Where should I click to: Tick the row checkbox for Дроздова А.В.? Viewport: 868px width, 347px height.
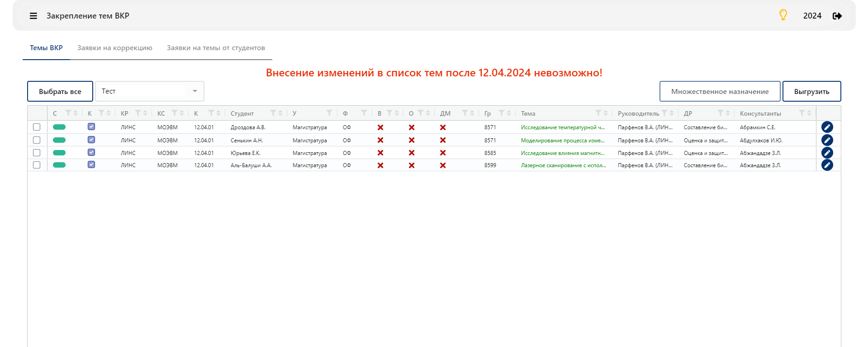click(37, 127)
